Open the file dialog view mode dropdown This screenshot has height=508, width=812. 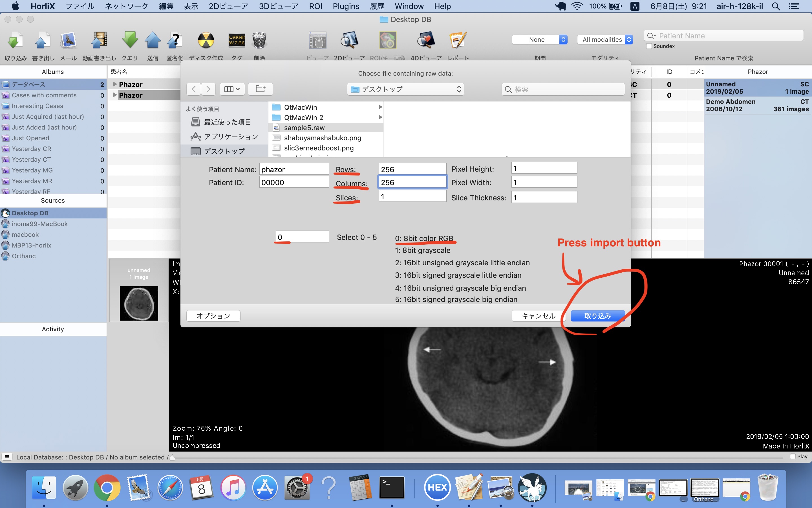pyautogui.click(x=232, y=89)
